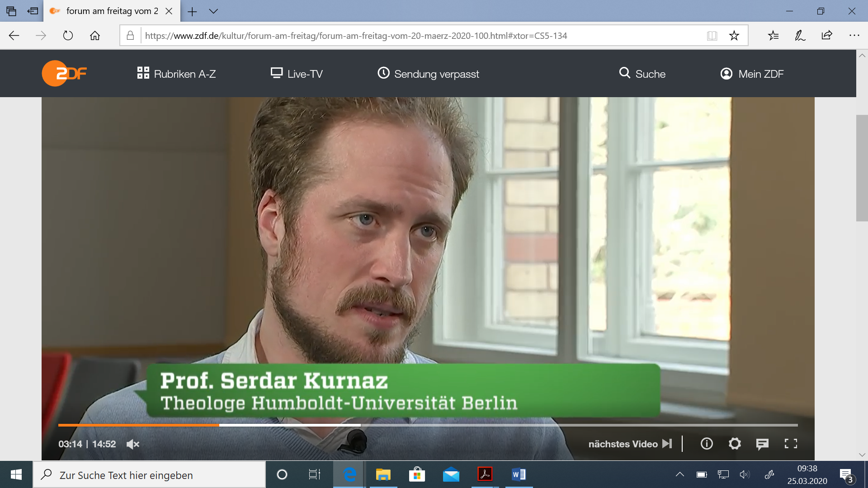Click the Windows taskbar search field
This screenshot has height=488, width=868.
tap(149, 475)
